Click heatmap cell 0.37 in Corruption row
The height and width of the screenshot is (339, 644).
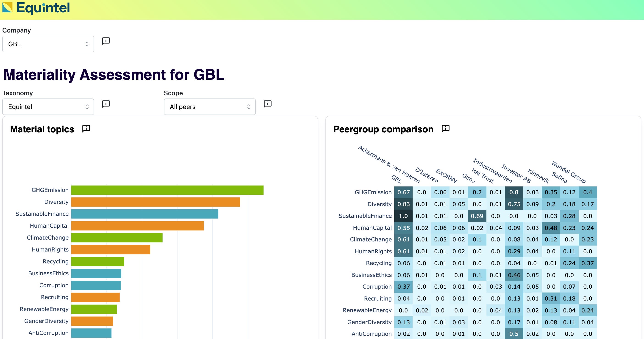pyautogui.click(x=403, y=287)
